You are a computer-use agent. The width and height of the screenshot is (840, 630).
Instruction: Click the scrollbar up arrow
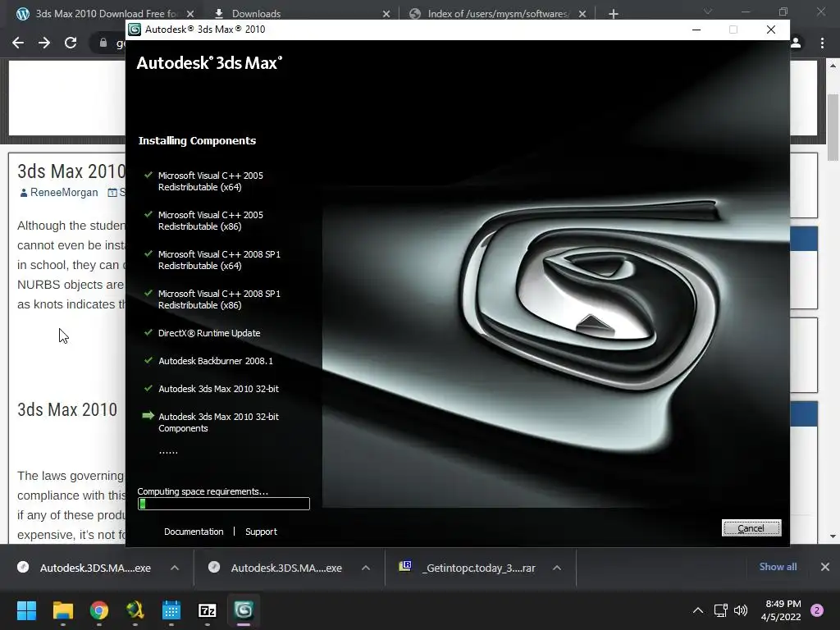(833, 66)
